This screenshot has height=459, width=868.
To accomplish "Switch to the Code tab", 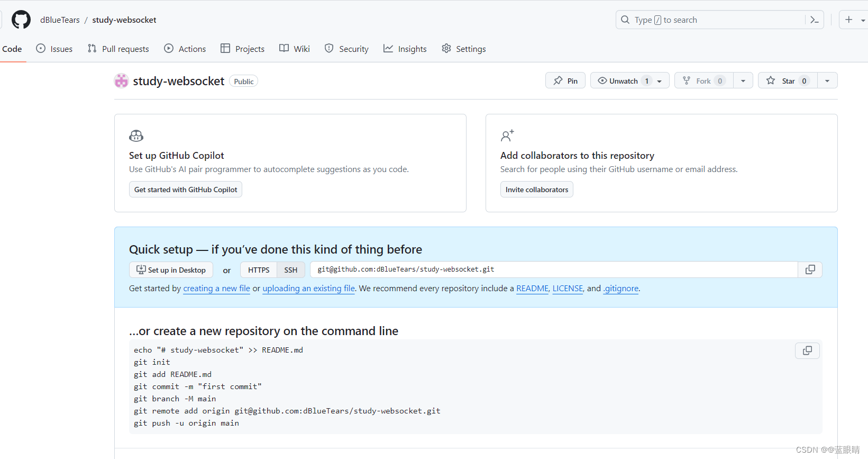I will pos(12,49).
